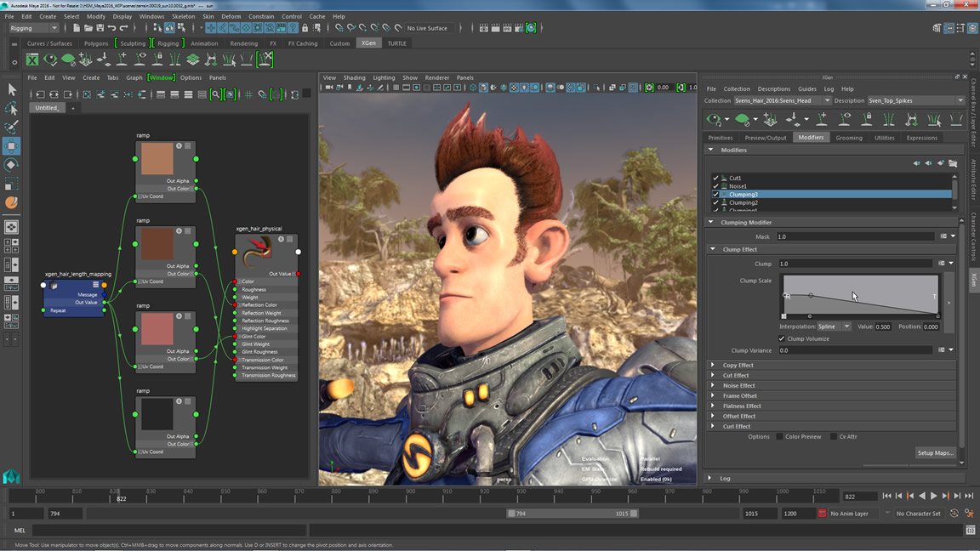The width and height of the screenshot is (980, 551).
Task: Click the green leaf description icon in XGen panel
Action: (742, 119)
